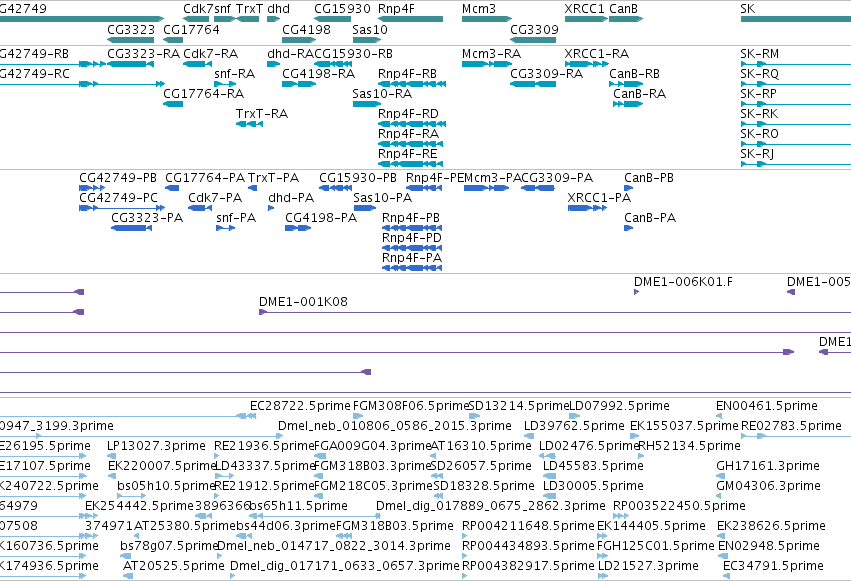Select the CG4198 gene label in gene track

point(306,29)
